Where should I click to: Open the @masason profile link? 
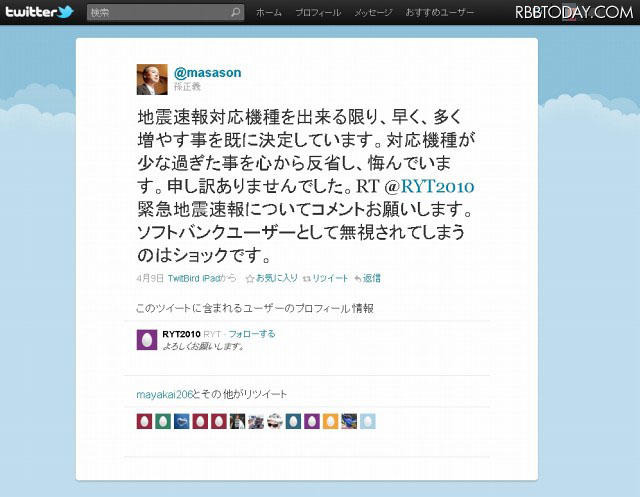tap(207, 73)
